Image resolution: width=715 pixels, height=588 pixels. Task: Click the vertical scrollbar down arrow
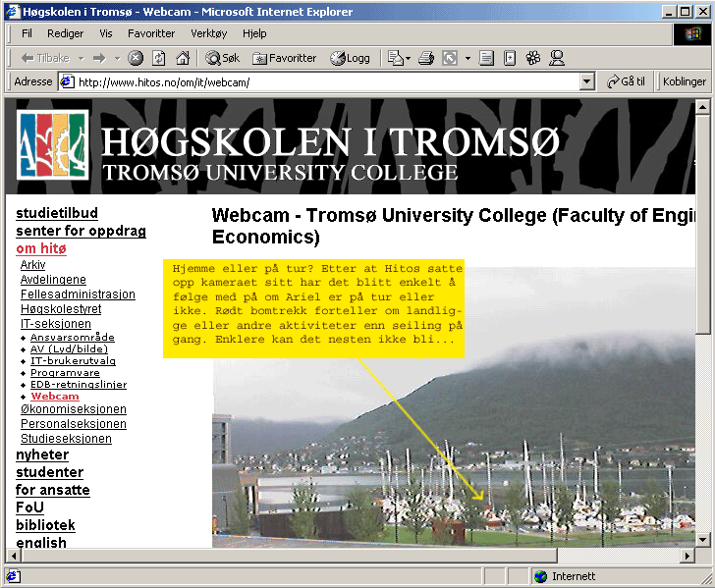click(702, 540)
